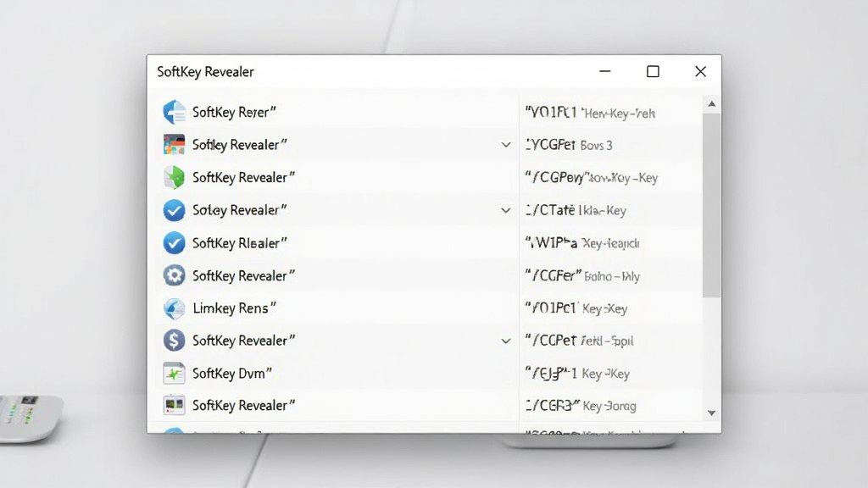Select the "Sotey Revealer" row label
Viewport: 868px width, 488px height.
(240, 210)
